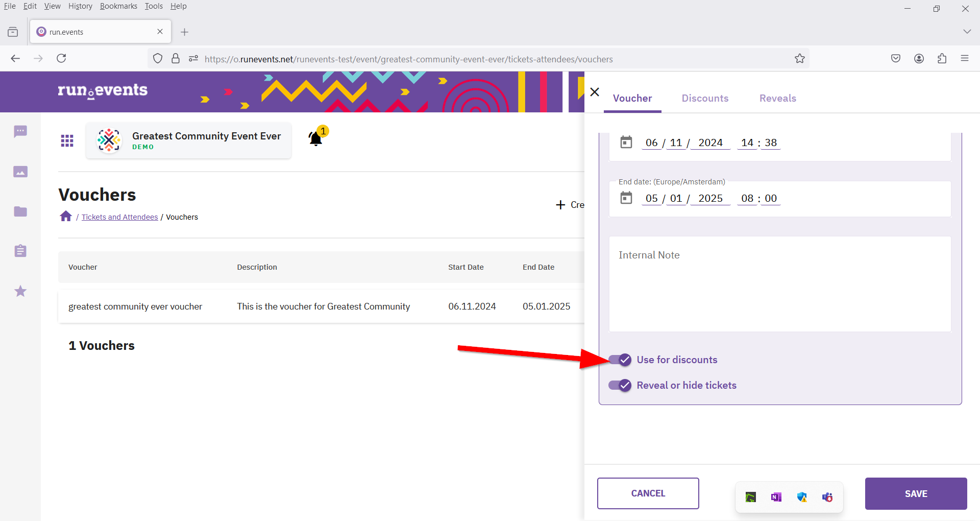Open the star favorites sidebar icon
Image resolution: width=980 pixels, height=521 pixels.
point(20,291)
